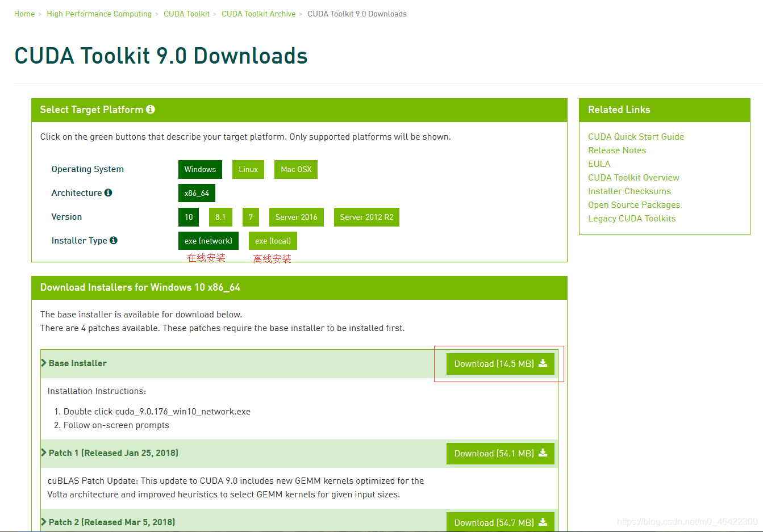Select the Mac OSX operating system button
The width and height of the screenshot is (763, 532).
coord(296,169)
